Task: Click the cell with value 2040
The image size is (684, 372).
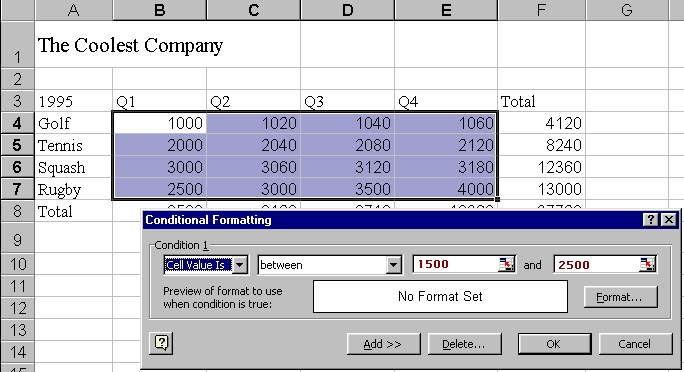Action: point(253,145)
